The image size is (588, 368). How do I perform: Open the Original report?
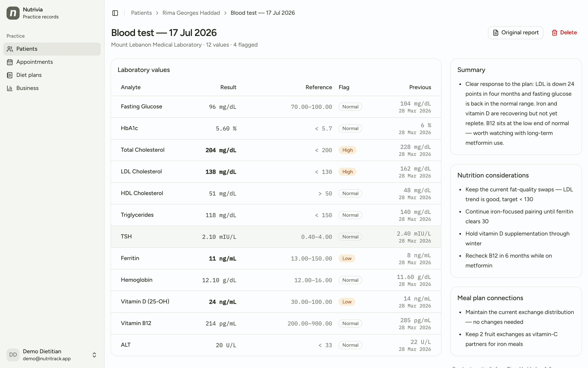[x=516, y=33]
